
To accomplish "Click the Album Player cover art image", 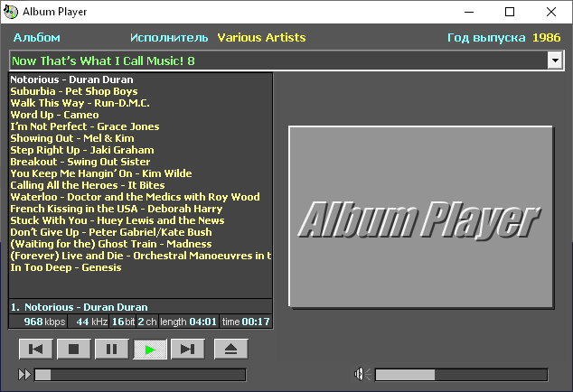I will point(420,217).
